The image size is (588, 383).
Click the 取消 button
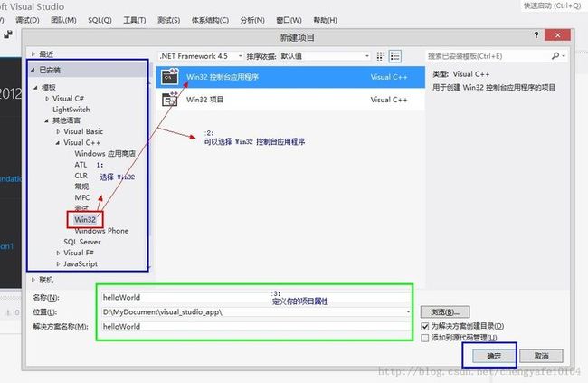click(x=541, y=356)
